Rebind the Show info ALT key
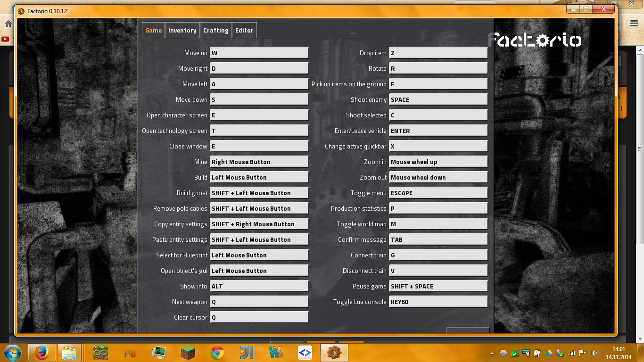 point(259,286)
